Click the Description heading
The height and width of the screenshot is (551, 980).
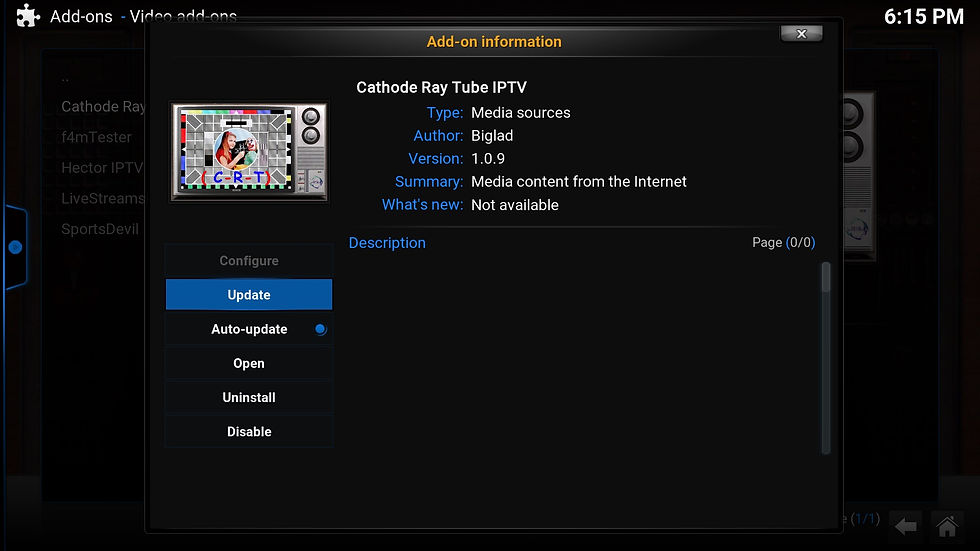pyautogui.click(x=387, y=243)
